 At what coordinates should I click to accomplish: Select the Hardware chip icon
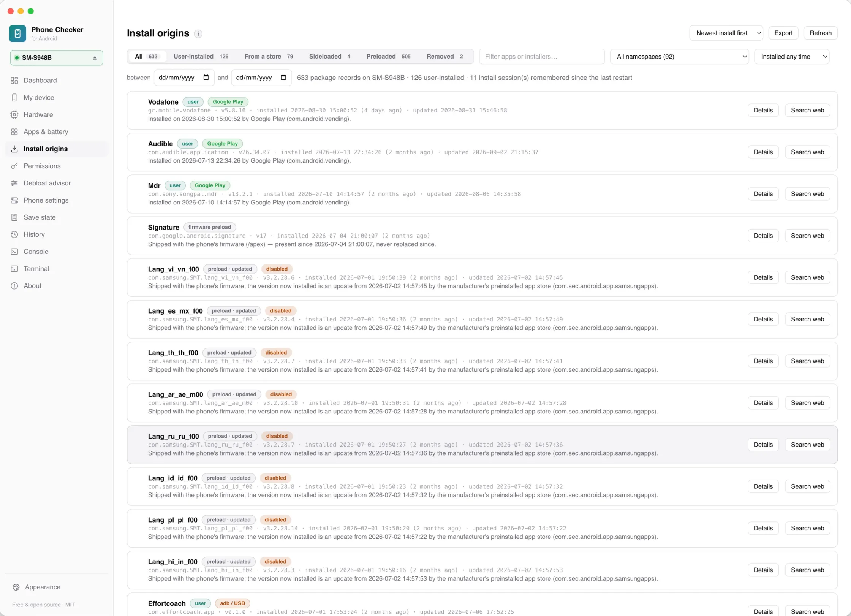point(14,114)
